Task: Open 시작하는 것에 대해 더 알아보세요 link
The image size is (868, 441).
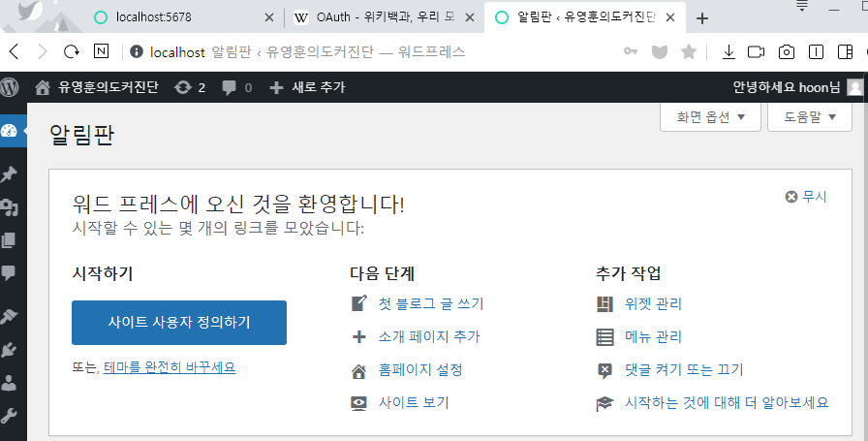Action: (x=727, y=402)
